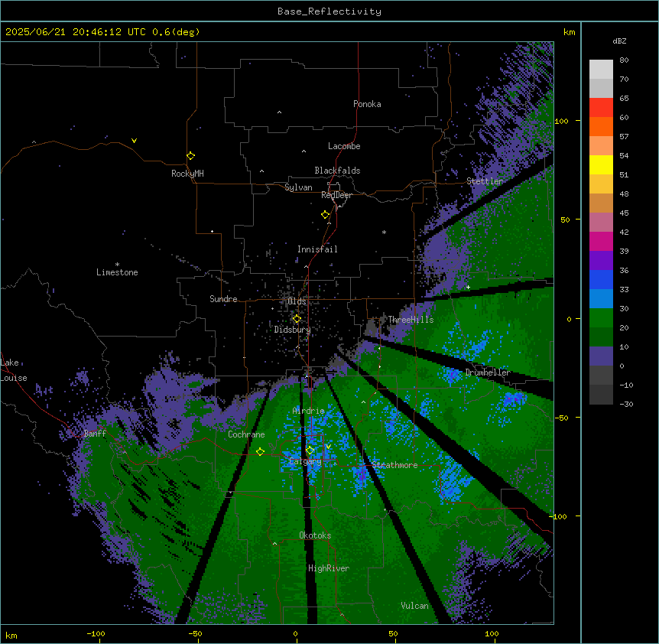Click the Didsbury town label

pyautogui.click(x=292, y=330)
